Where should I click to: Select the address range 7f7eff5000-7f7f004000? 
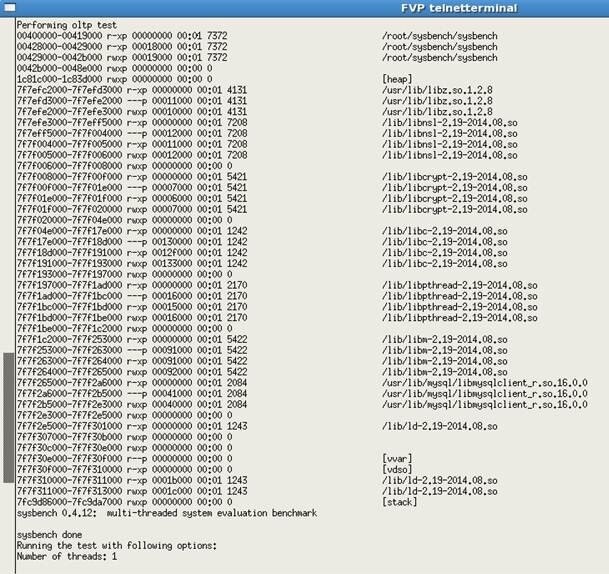pyautogui.click(x=70, y=134)
